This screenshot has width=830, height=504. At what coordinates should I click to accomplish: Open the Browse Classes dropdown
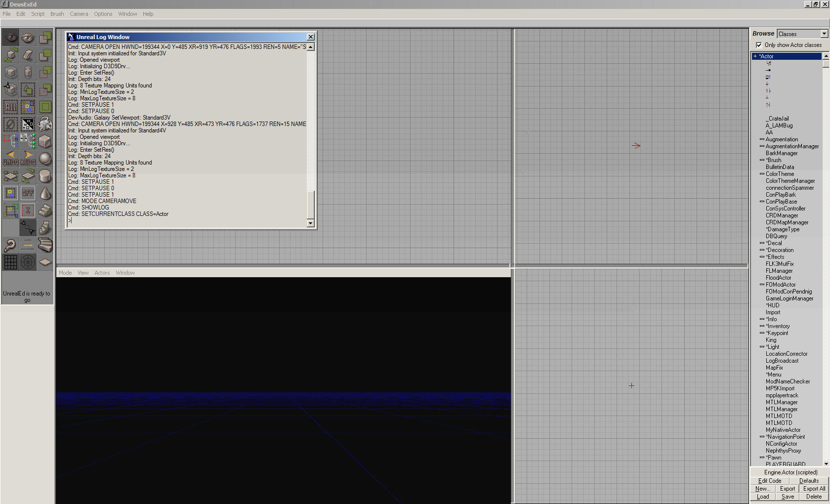(x=824, y=34)
